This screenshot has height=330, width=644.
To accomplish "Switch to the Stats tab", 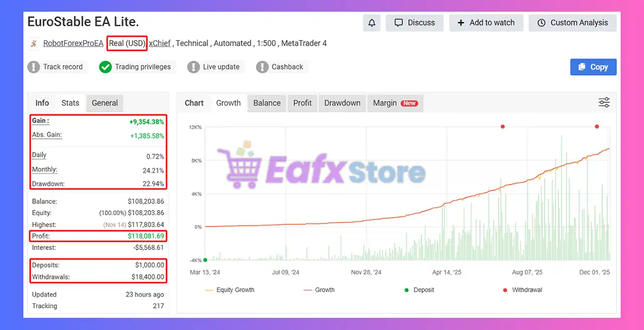I will [70, 103].
